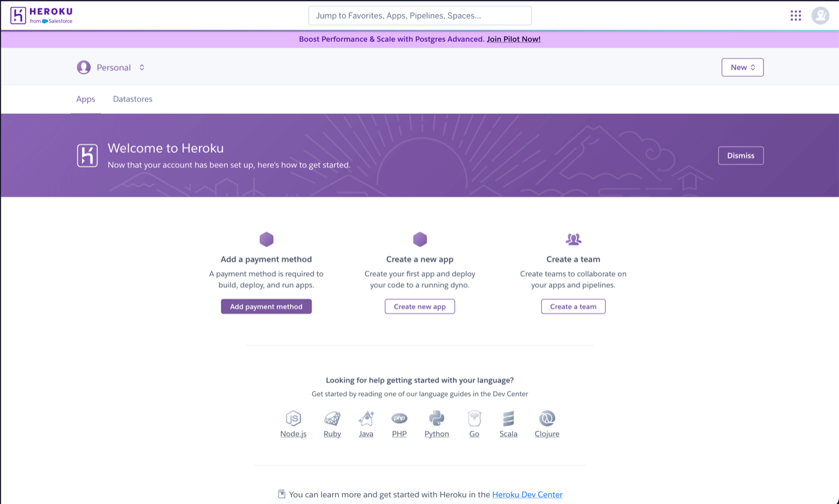Expand the Personal account switcher
The image size is (839, 504).
[x=111, y=67]
